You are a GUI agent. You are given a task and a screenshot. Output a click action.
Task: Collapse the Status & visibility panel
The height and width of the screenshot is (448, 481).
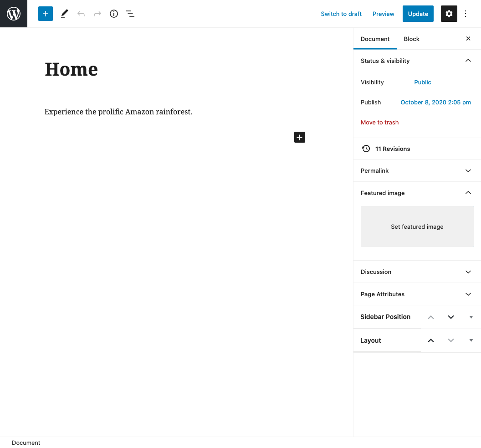pos(468,60)
